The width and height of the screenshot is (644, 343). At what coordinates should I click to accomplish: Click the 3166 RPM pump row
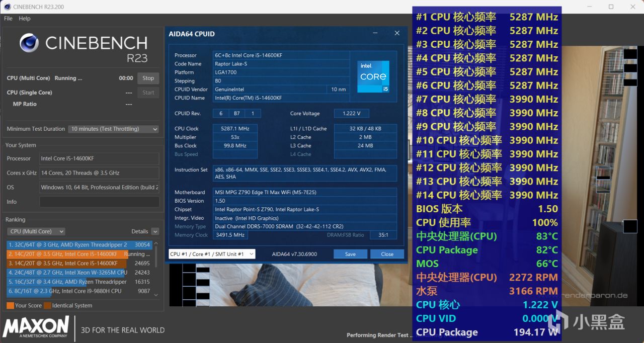pyautogui.click(x=487, y=291)
